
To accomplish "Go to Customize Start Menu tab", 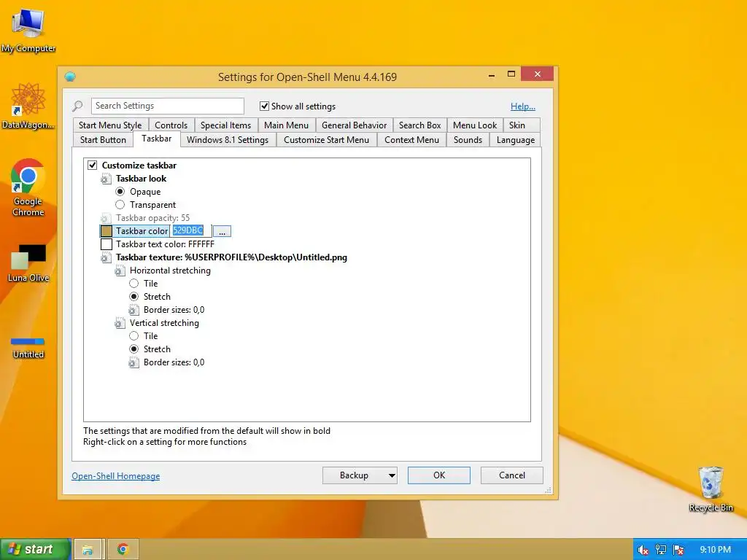I will pyautogui.click(x=326, y=140).
